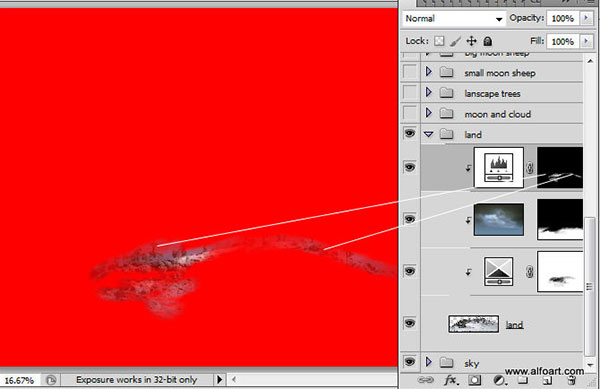Open the fx layer style menu
This screenshot has width=600, height=389.
pos(451,380)
